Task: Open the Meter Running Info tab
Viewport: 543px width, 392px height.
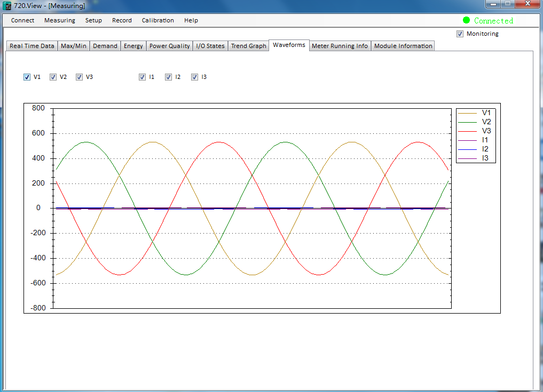Action: pyautogui.click(x=340, y=46)
